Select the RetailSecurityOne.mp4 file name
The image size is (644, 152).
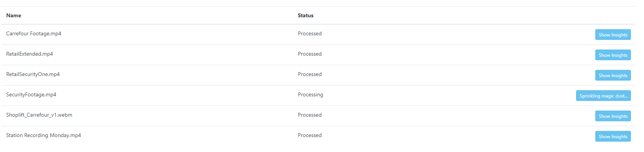[33, 74]
